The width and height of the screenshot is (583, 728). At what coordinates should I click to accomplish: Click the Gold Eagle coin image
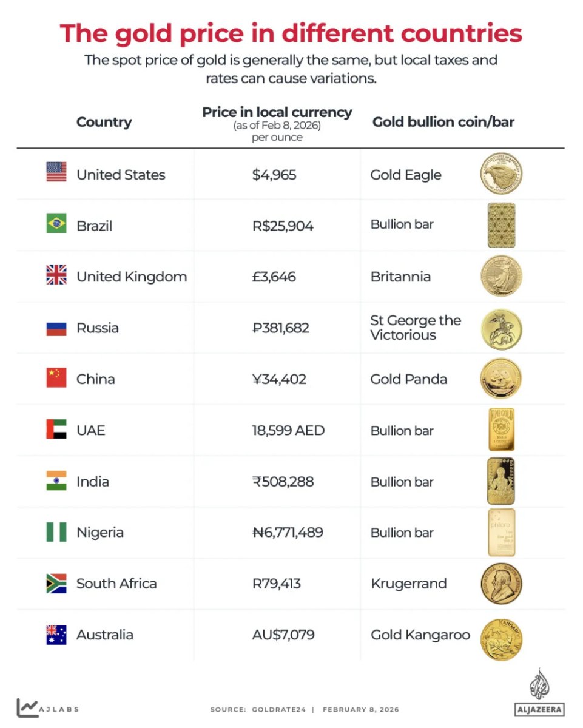point(501,174)
